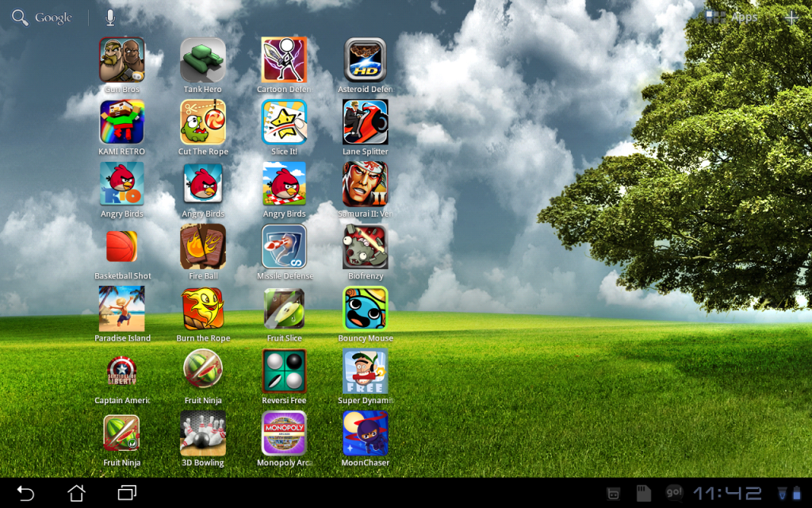
Task: Open Angry Birds Rio
Action: (x=122, y=184)
